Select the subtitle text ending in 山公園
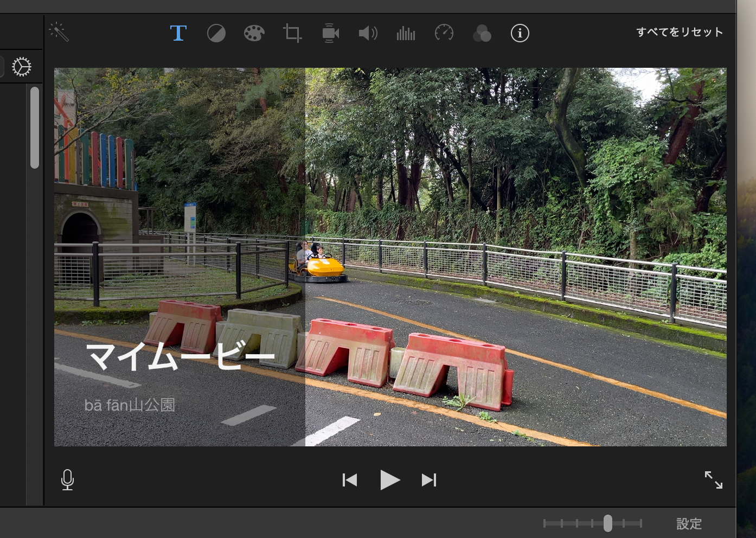Screen dimensions: 756x538 click(130, 405)
